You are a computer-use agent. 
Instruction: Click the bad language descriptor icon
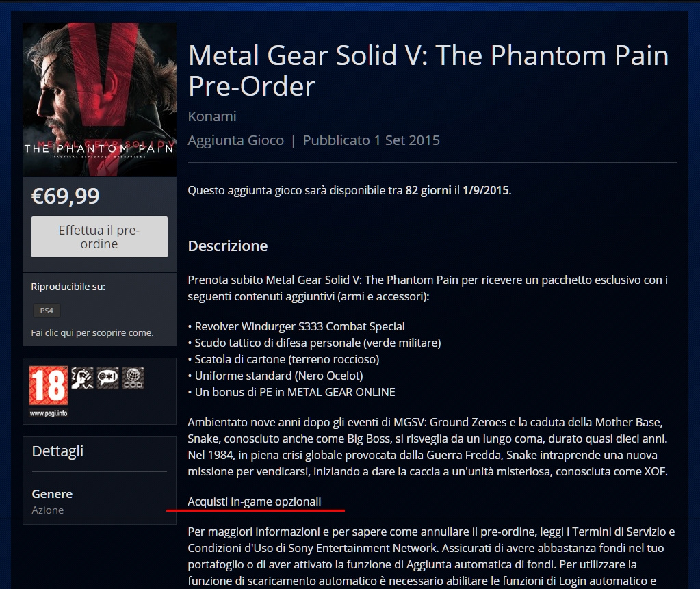click(x=107, y=378)
